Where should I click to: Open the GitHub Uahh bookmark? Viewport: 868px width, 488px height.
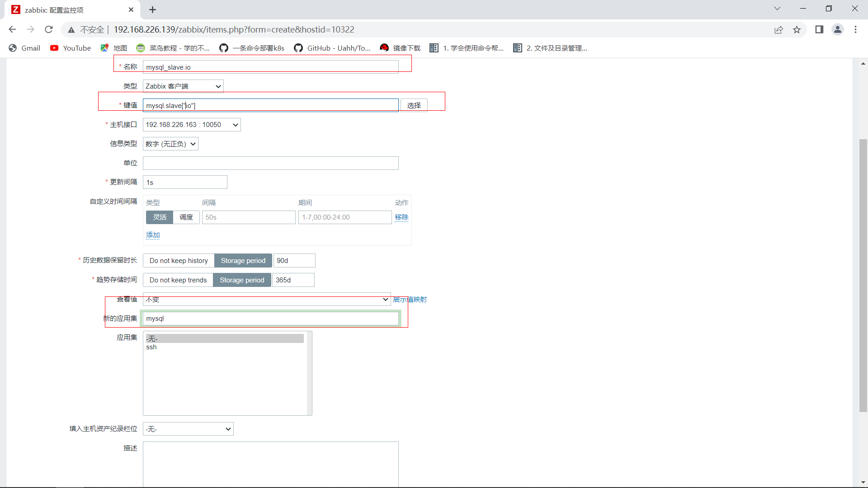click(x=332, y=48)
